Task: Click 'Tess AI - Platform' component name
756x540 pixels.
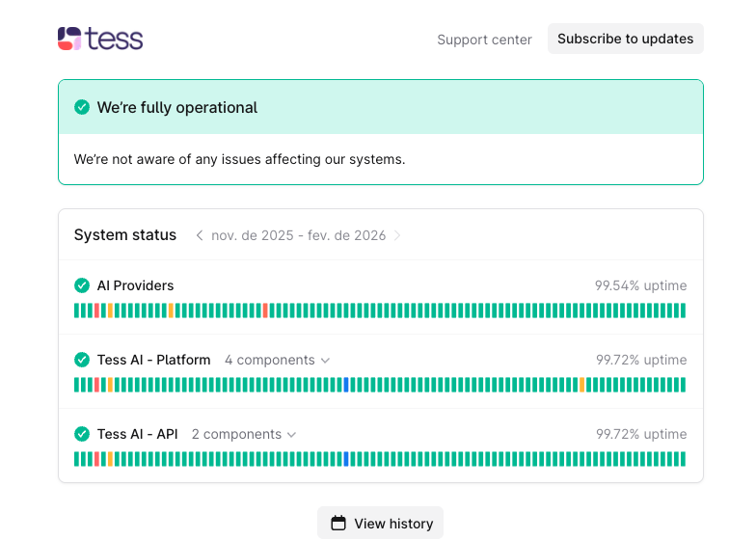Action: click(154, 360)
